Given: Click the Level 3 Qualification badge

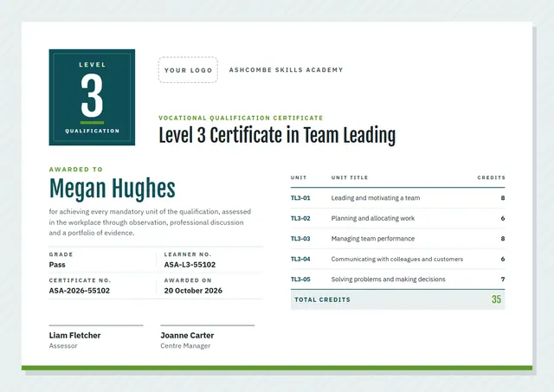Looking at the screenshot, I should click(x=92, y=97).
